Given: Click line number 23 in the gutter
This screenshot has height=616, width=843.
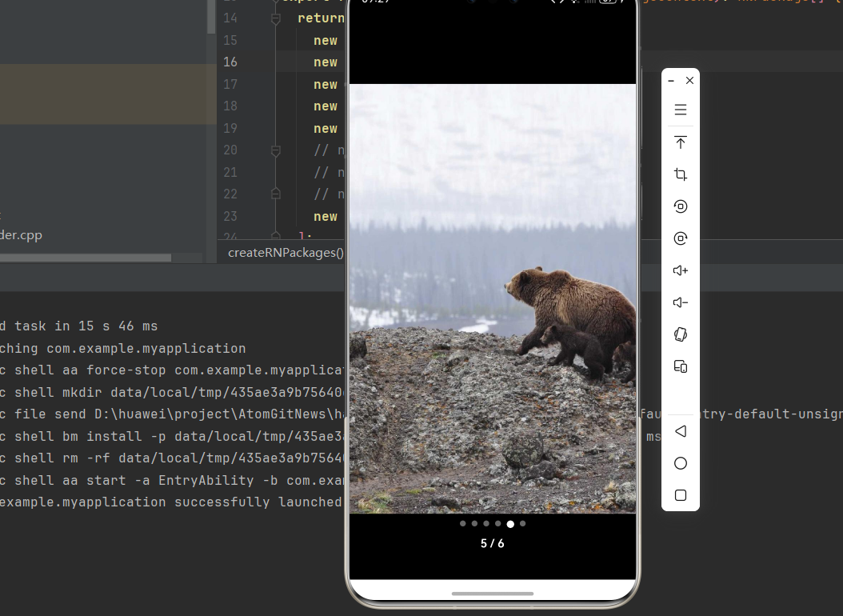Looking at the screenshot, I should click(230, 217).
